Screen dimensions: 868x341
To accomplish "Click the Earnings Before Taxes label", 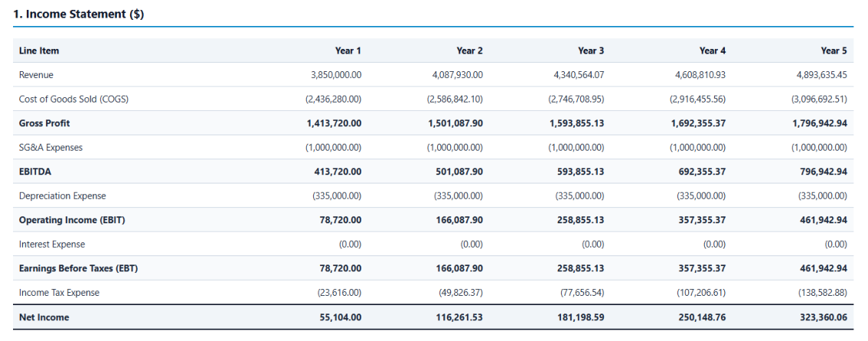I will coord(78,268).
